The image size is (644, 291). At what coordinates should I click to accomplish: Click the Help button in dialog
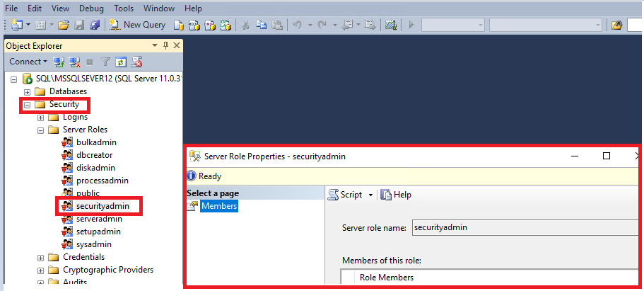[x=396, y=195]
